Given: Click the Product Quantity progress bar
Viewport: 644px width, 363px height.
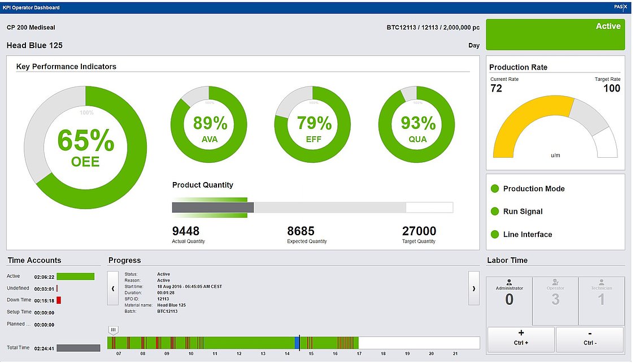Looking at the screenshot, I should 312,208.
